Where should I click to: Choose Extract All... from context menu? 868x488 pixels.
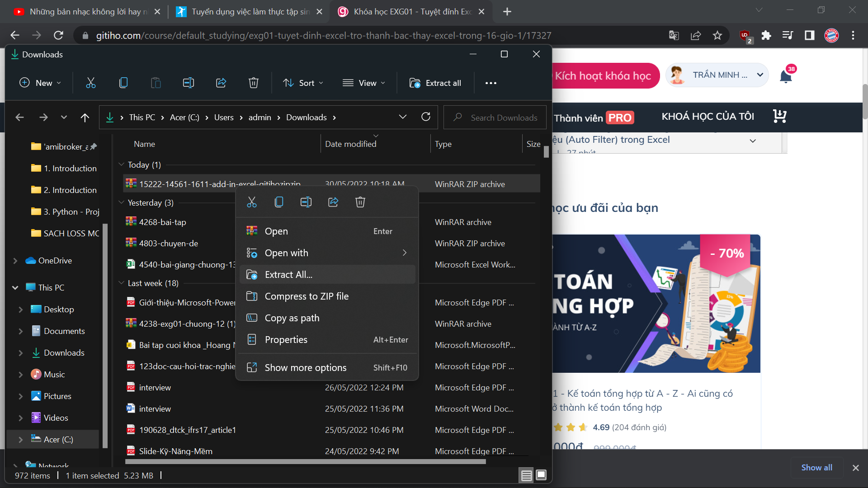[x=327, y=274]
